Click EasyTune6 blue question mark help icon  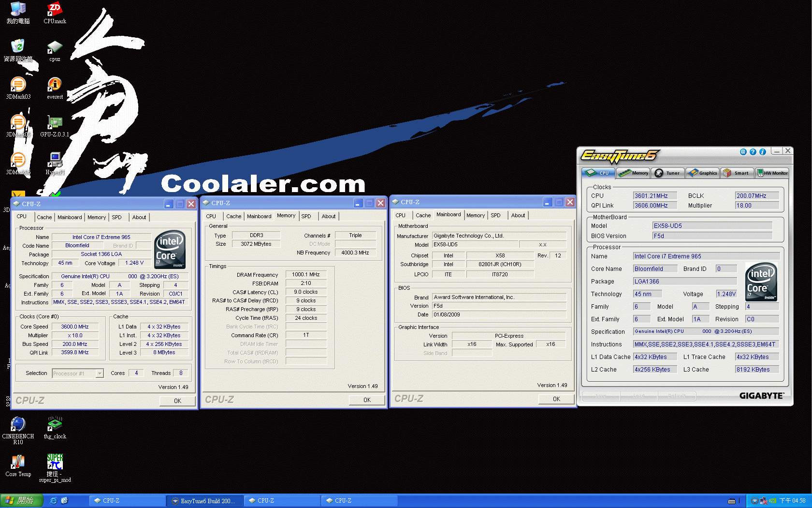click(x=753, y=152)
